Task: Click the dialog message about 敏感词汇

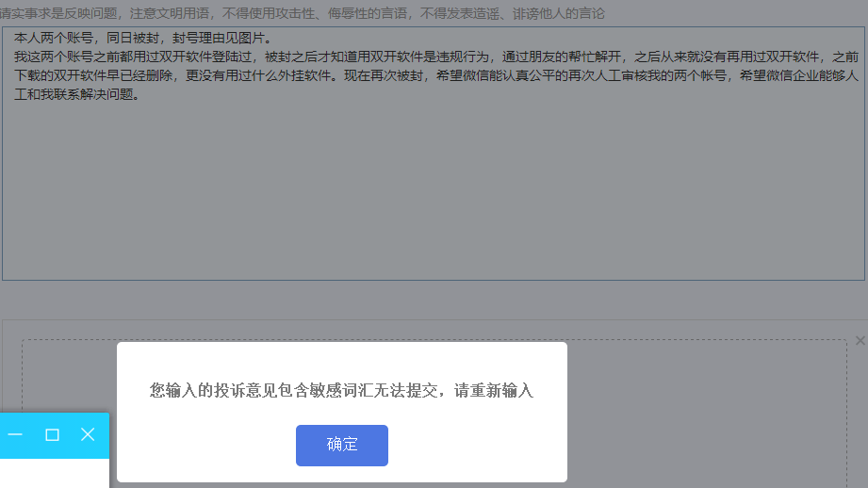Action: (x=341, y=391)
